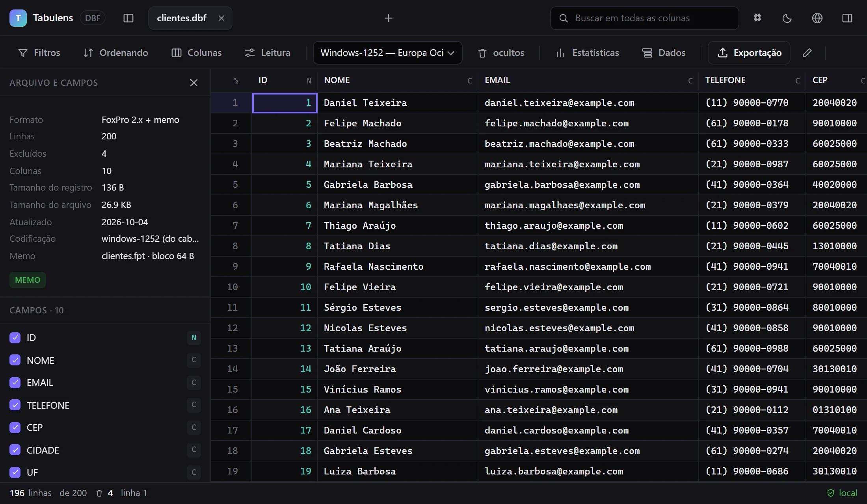Click the Exportação button
867x504 pixels.
click(x=749, y=53)
